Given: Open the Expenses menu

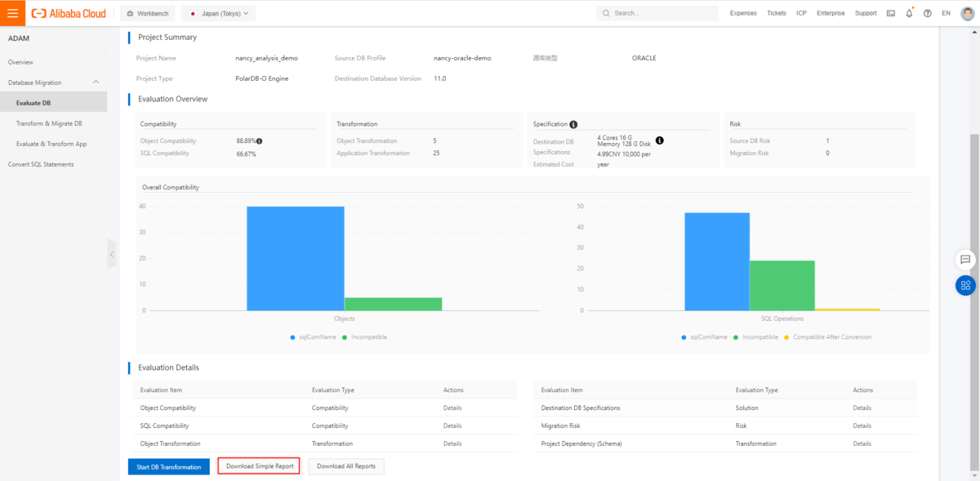Looking at the screenshot, I should (x=743, y=13).
